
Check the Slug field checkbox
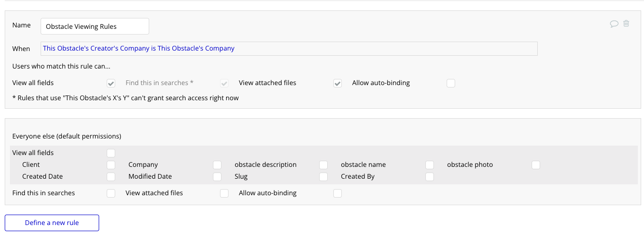[x=323, y=177]
